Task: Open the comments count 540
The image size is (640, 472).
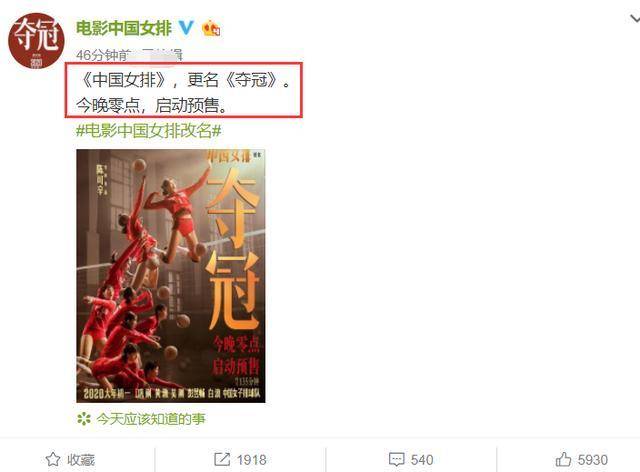Action: (x=422, y=460)
